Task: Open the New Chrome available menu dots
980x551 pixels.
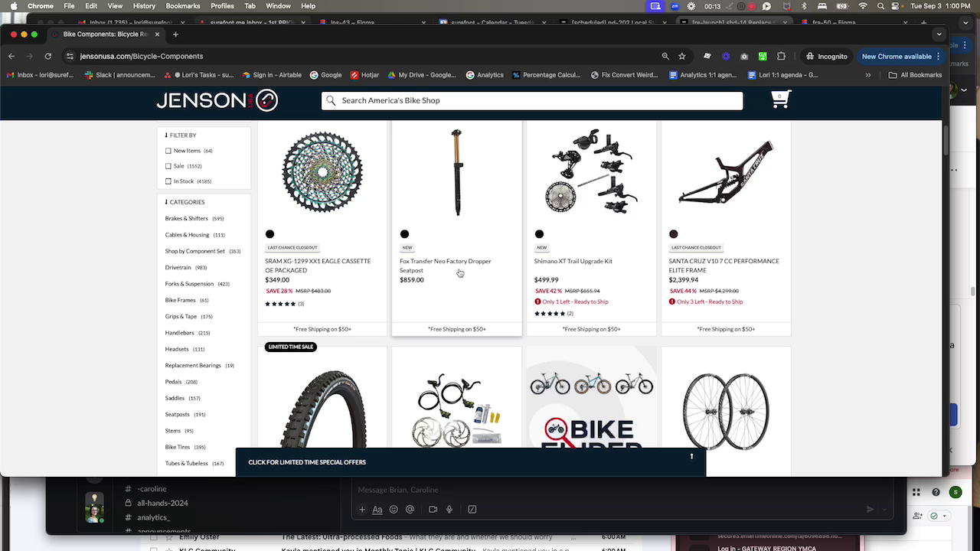Action: pos(938,56)
